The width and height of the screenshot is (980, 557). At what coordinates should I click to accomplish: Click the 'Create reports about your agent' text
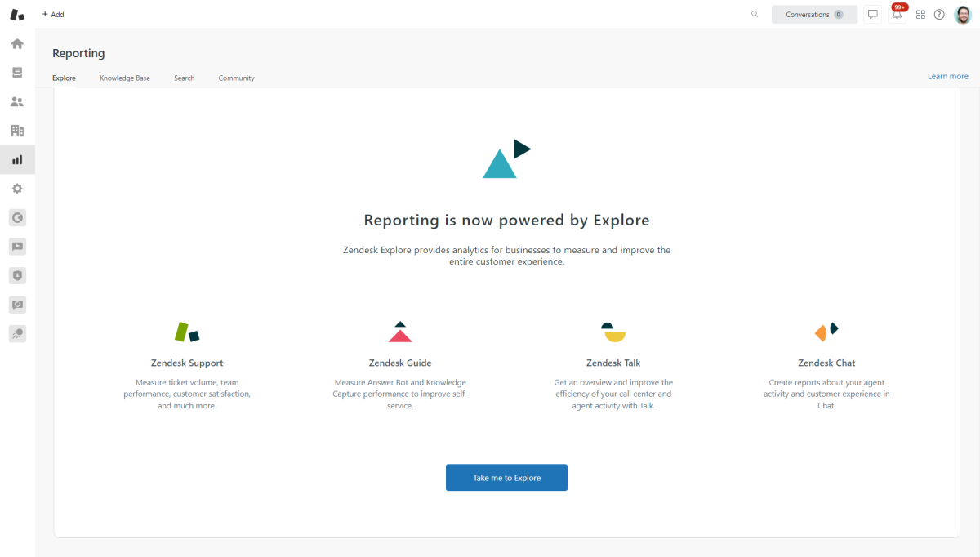(x=826, y=394)
